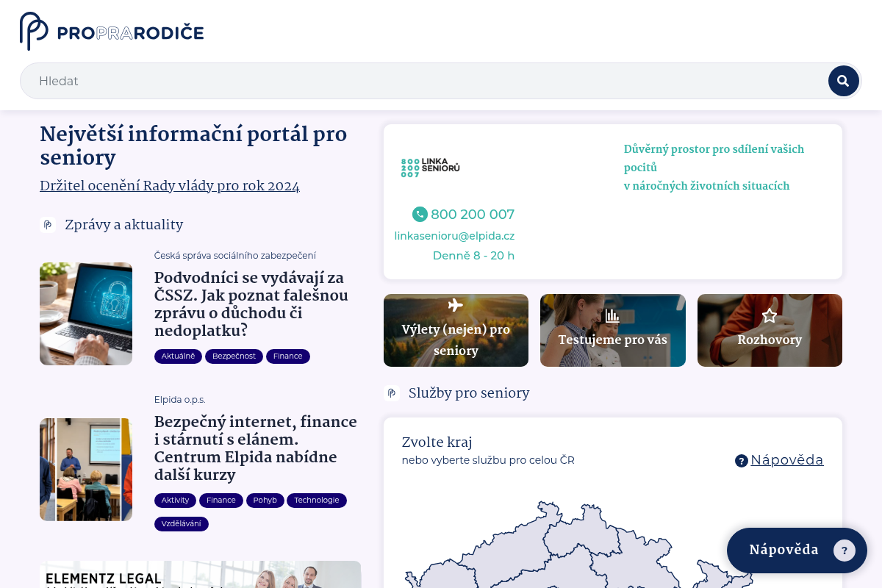Screen dimensions: 882x588
Task: Open the floating Nápověda help button
Action: pos(797,551)
